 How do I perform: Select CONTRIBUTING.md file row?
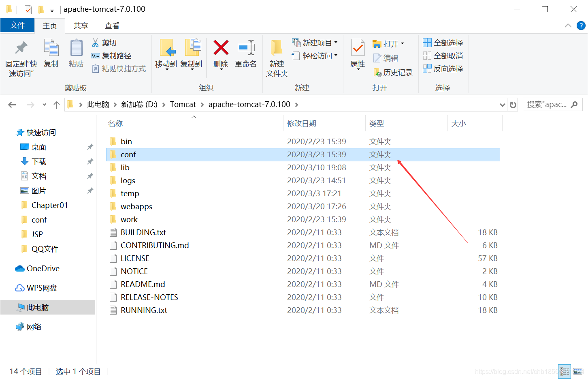pyautogui.click(x=303, y=245)
